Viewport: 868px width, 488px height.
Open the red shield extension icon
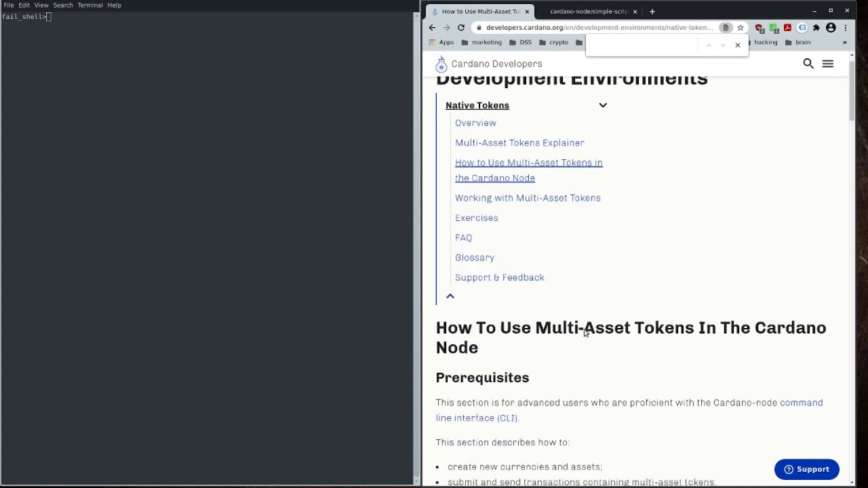coord(759,28)
